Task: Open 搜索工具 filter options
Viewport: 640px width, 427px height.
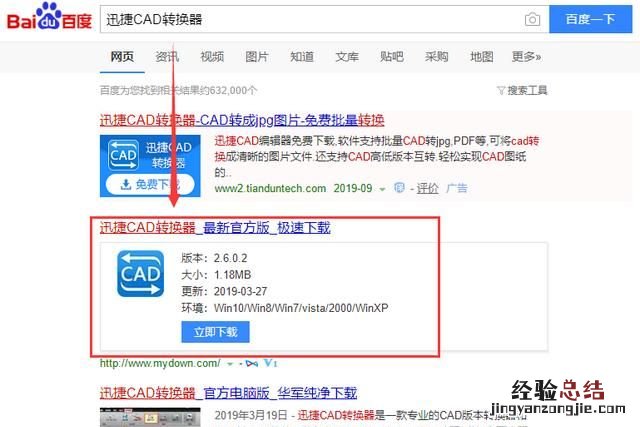Action: point(522,90)
